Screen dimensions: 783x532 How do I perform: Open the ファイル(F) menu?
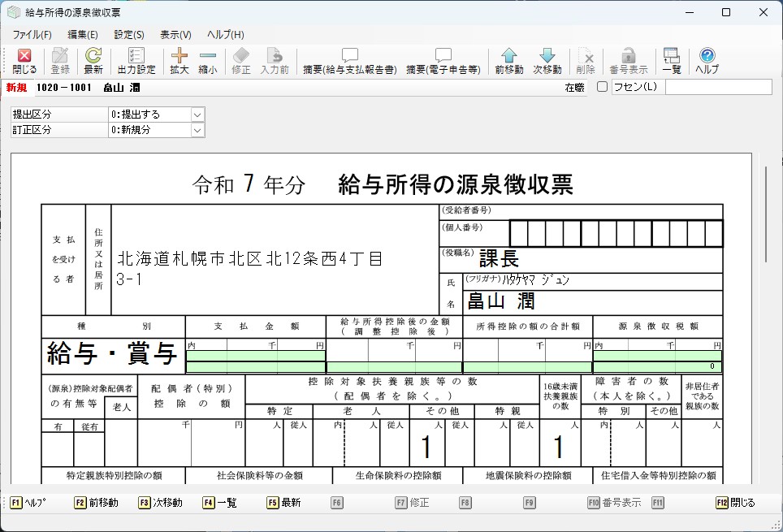(32, 35)
